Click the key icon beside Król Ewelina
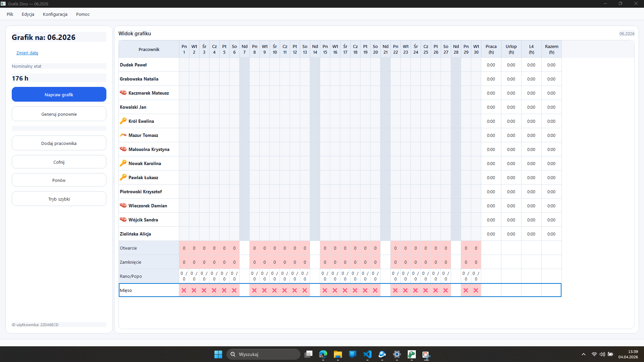 (123, 121)
